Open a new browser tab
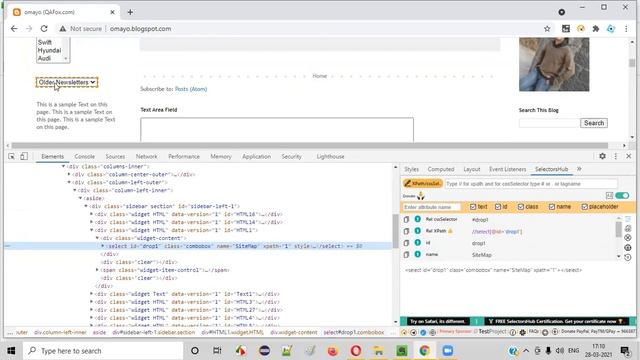Viewport: 640px width, 360px height. (x=130, y=12)
